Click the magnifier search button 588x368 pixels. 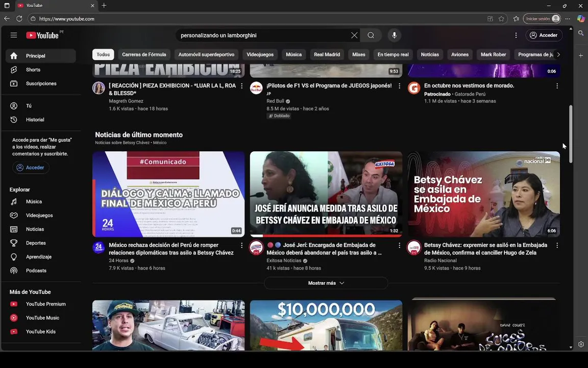point(371,35)
